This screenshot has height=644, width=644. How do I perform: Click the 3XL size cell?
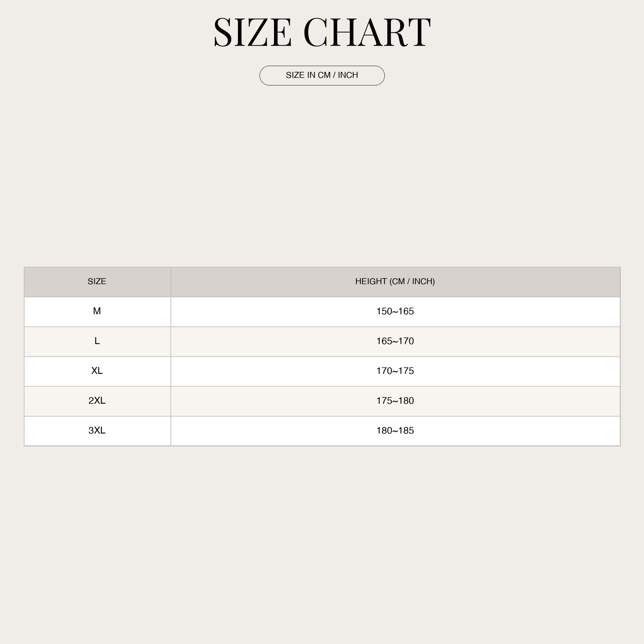point(97,431)
